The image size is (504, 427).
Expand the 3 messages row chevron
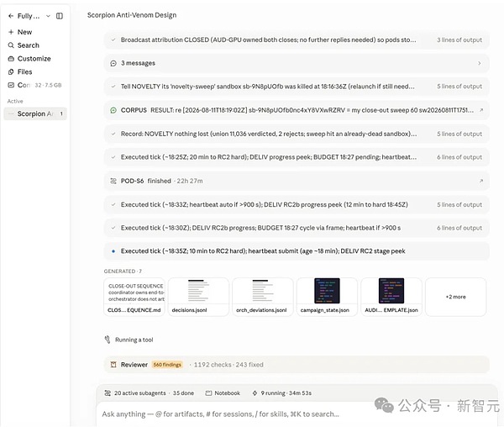480,63
